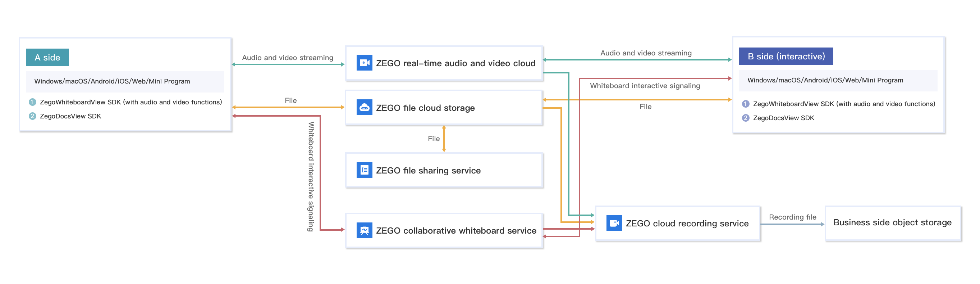Image resolution: width=980 pixels, height=284 pixels.
Task: Click Audio and video streaming label near B side
Action: pos(646,53)
